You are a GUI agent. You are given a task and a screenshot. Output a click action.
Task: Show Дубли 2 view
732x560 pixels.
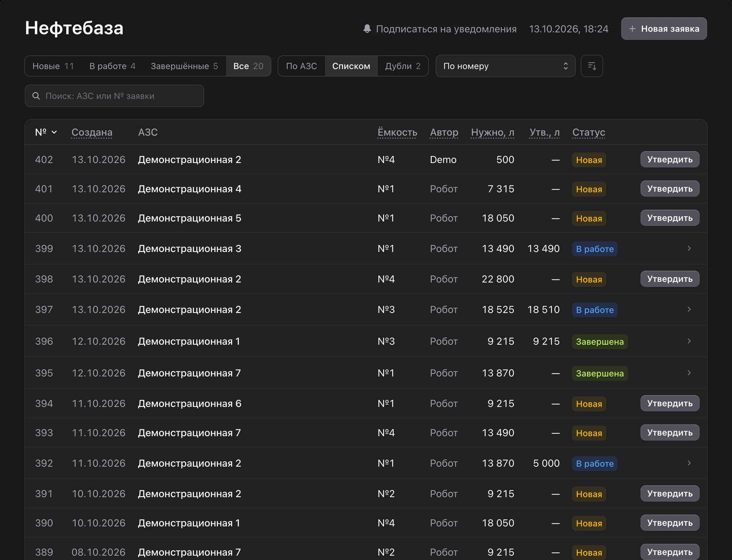403,66
